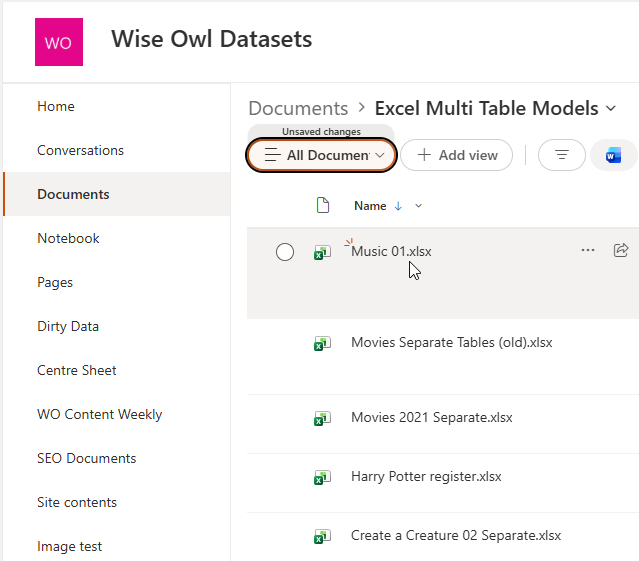Viewport: 639px width, 561px height.
Task: Click the Unsaved changes label
Action: (x=321, y=132)
